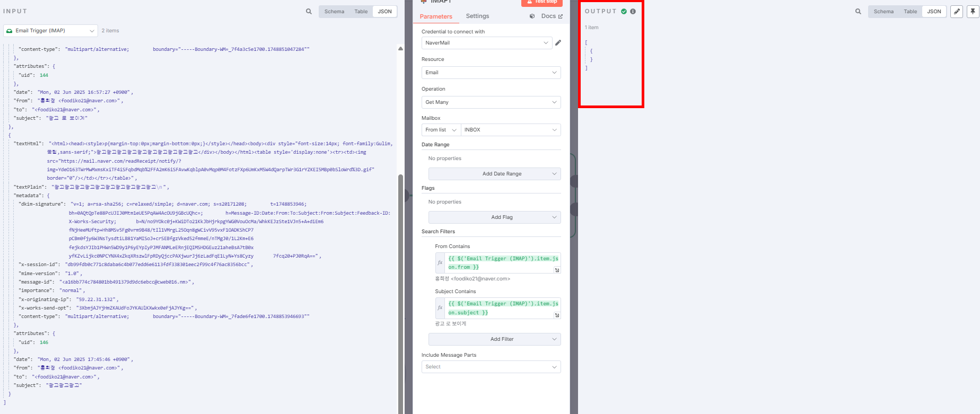This screenshot has width=980, height=414.
Task: Search the input panel data
Action: [309, 11]
